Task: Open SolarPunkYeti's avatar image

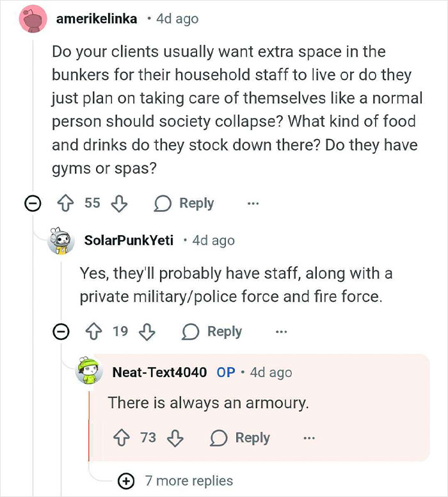Action: [61, 241]
